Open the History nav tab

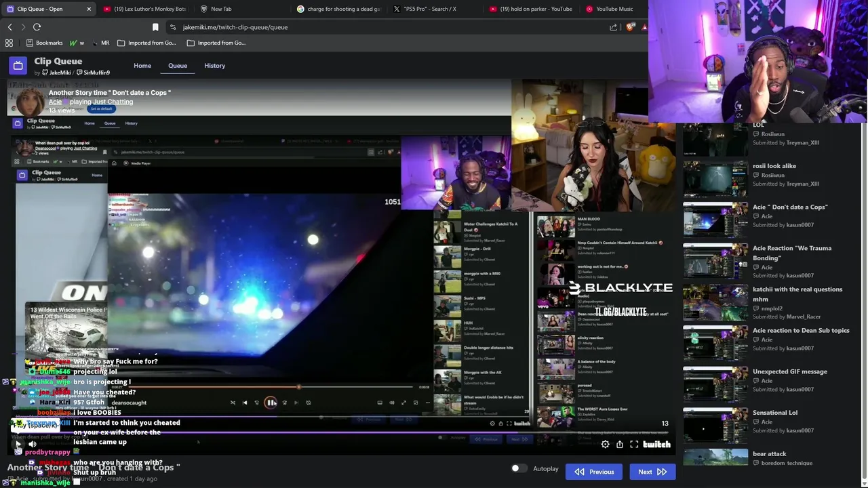pos(214,66)
